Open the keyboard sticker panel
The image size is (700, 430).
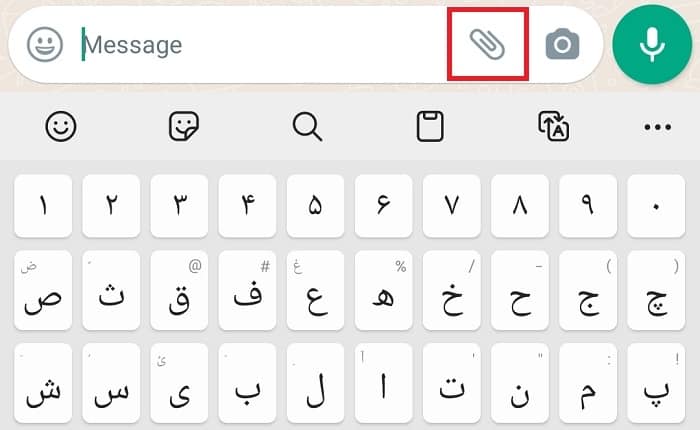184,126
